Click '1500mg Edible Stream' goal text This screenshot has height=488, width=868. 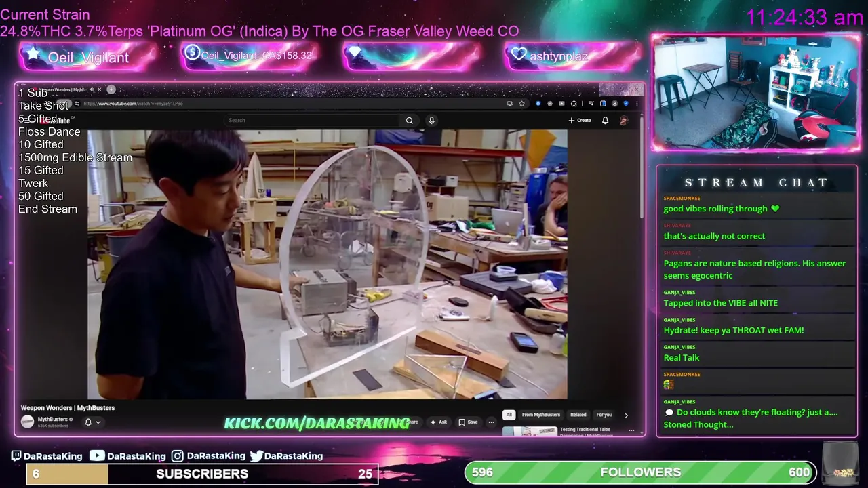[x=75, y=157]
